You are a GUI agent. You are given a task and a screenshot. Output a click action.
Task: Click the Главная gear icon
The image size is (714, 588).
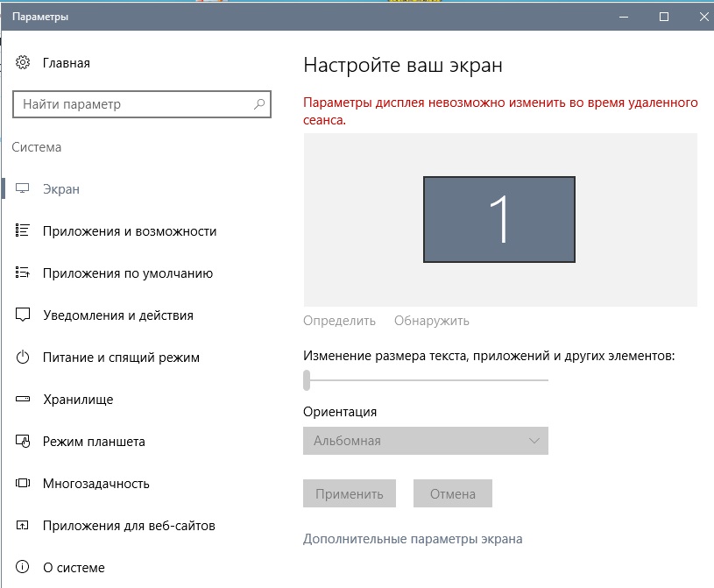tap(24, 63)
